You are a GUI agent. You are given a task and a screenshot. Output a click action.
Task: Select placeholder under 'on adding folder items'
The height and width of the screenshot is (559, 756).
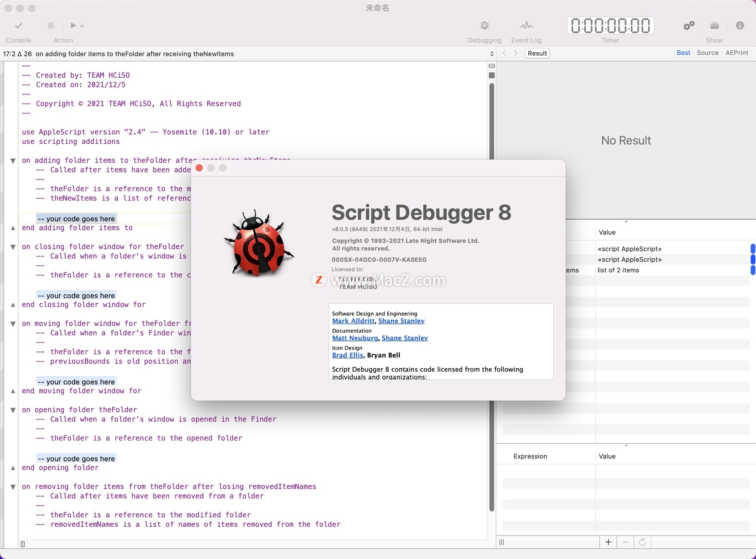[76, 218]
